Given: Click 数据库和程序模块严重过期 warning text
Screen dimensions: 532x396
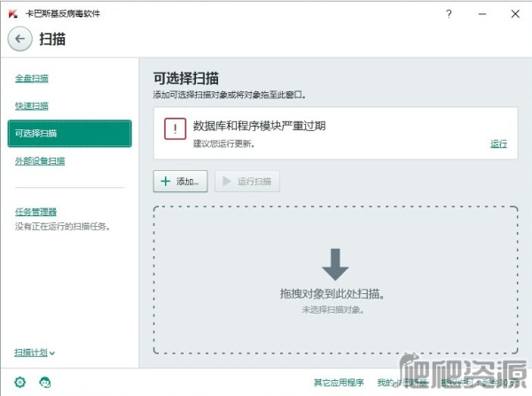Looking at the screenshot, I should pos(259,126).
